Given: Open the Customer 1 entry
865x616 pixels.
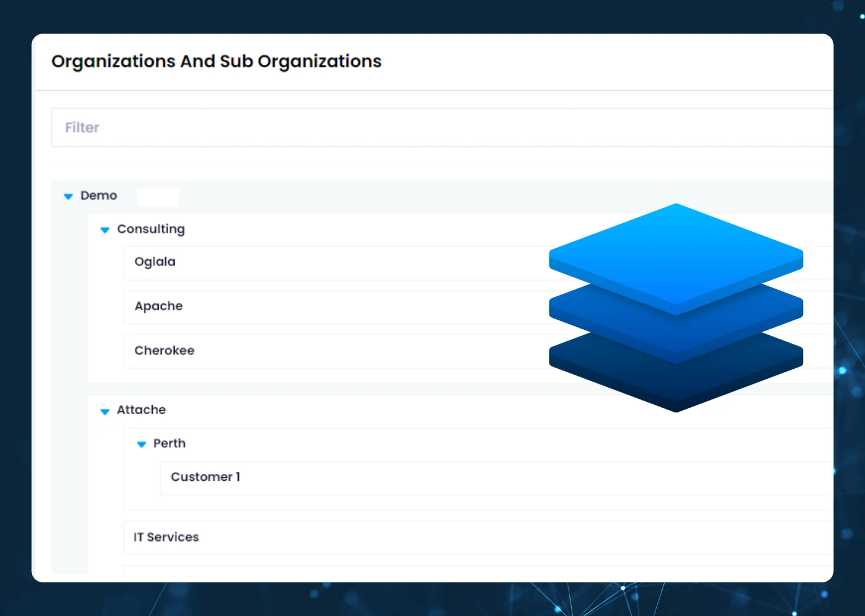Looking at the screenshot, I should tap(205, 477).
